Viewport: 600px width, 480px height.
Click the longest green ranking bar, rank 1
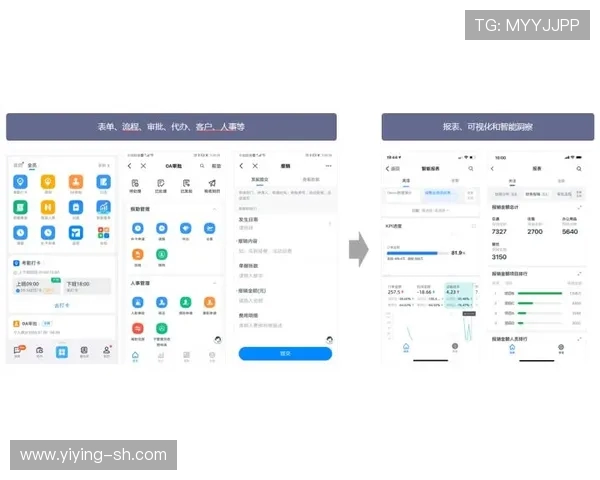pyautogui.click(x=540, y=293)
